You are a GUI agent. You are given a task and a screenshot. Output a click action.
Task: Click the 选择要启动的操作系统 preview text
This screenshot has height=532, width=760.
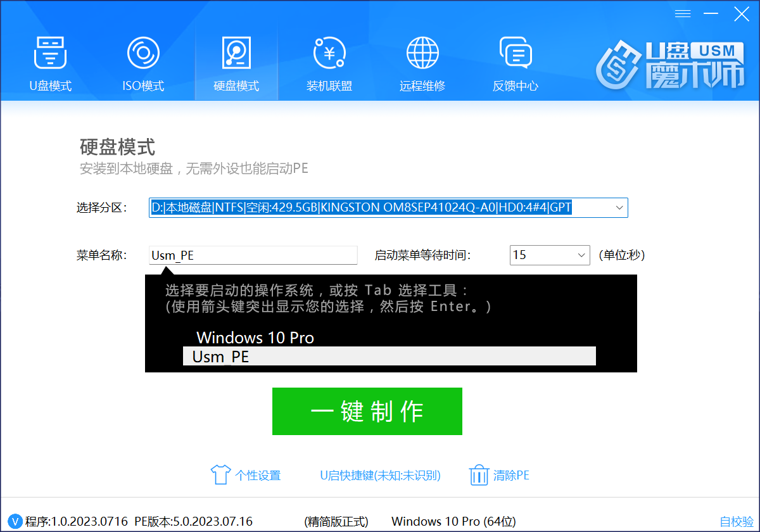tap(317, 291)
